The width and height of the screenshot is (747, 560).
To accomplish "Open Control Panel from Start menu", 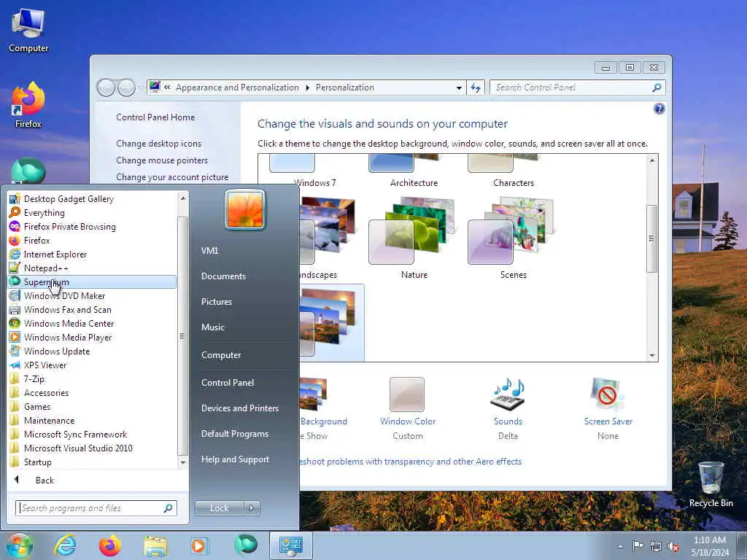I will [228, 382].
